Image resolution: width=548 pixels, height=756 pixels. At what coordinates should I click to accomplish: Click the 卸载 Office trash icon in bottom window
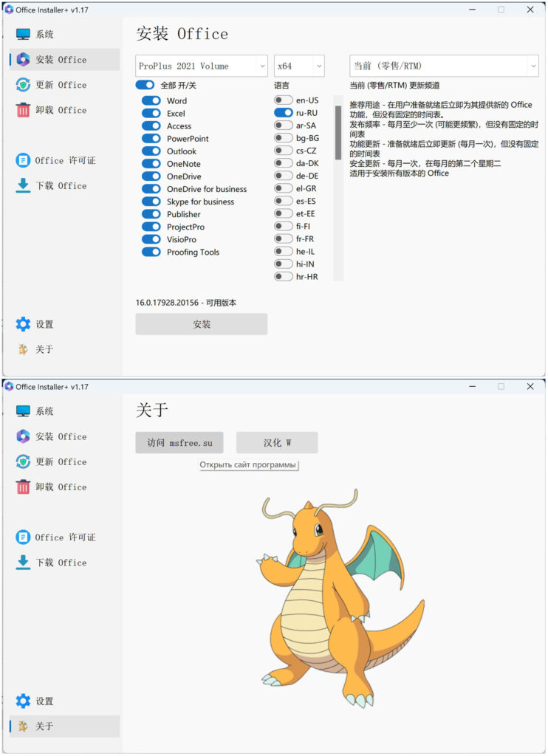pyautogui.click(x=23, y=487)
